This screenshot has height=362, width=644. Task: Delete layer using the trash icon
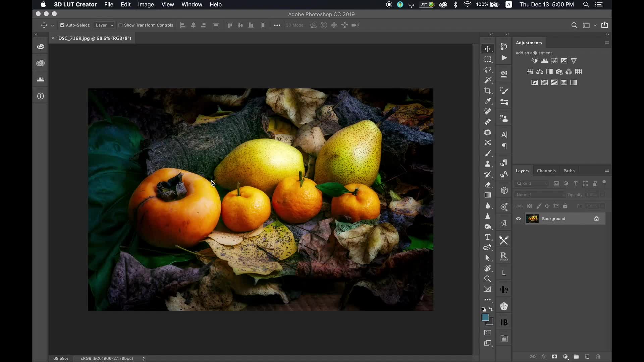point(598,357)
